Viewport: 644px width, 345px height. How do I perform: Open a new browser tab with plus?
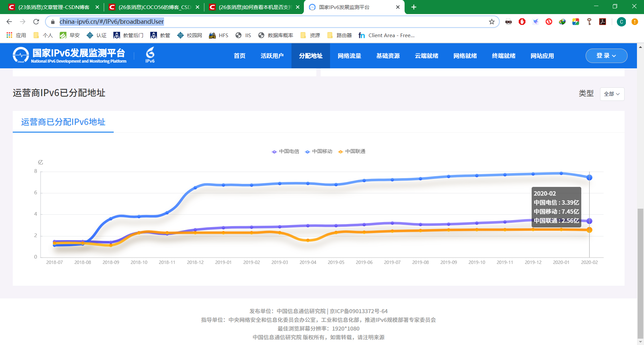[x=414, y=7]
